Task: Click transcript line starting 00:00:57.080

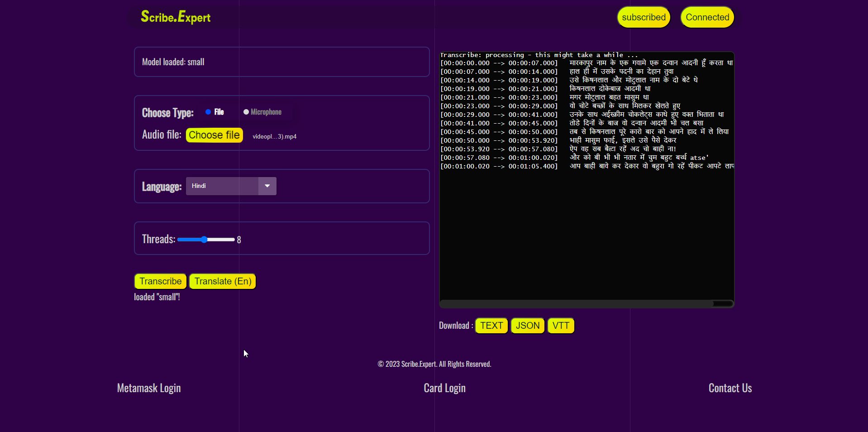Action: (x=575, y=158)
